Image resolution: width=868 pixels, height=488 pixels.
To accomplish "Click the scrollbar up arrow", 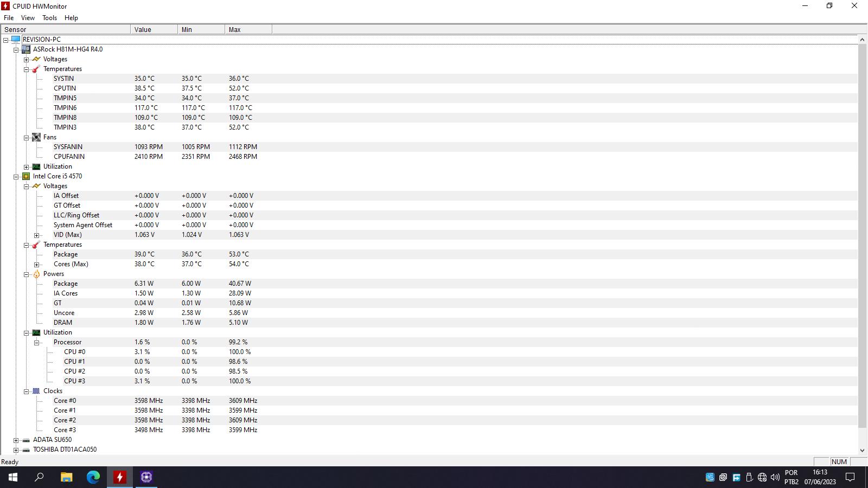I will pyautogui.click(x=863, y=40).
